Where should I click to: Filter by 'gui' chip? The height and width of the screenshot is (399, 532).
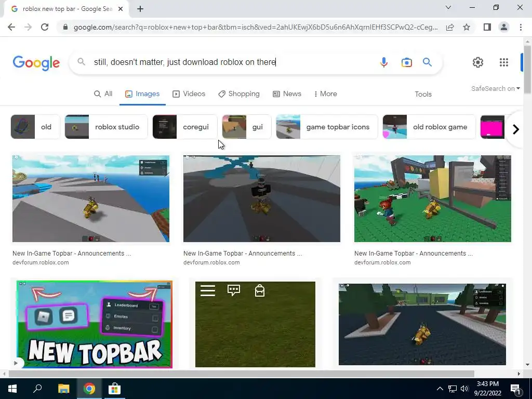(247, 127)
